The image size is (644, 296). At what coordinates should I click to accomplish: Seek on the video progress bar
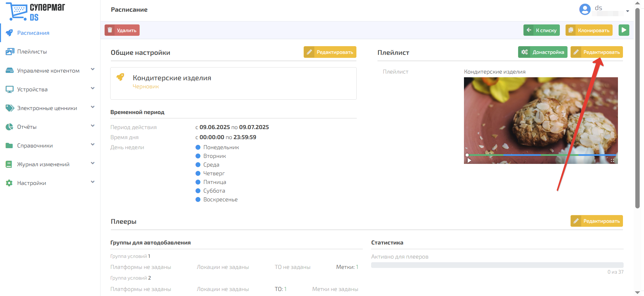pyautogui.click(x=541, y=155)
